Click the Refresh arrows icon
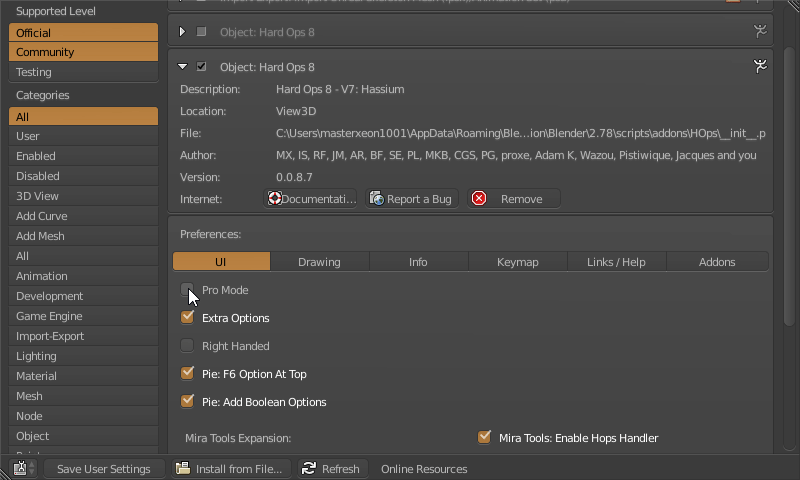This screenshot has height=480, width=800. (x=309, y=468)
